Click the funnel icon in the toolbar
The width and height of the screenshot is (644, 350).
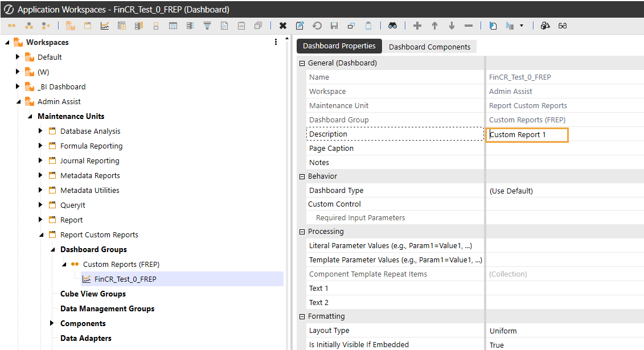click(x=207, y=26)
